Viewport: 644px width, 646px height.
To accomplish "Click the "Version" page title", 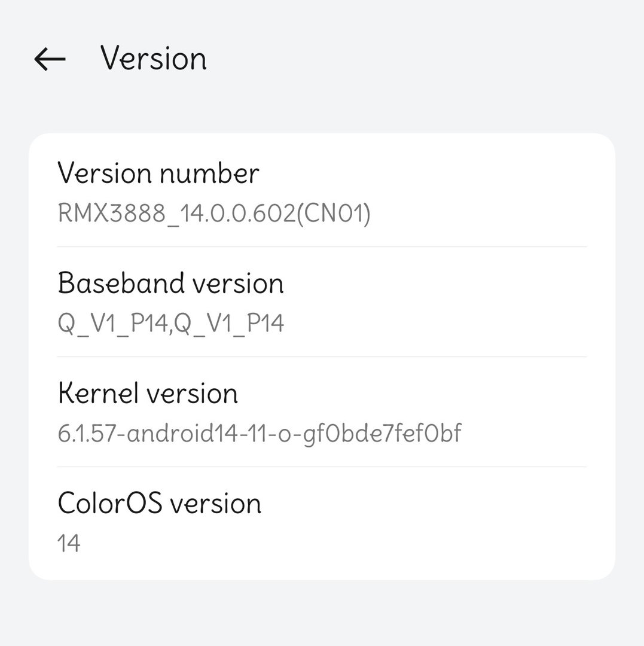I will point(154,59).
